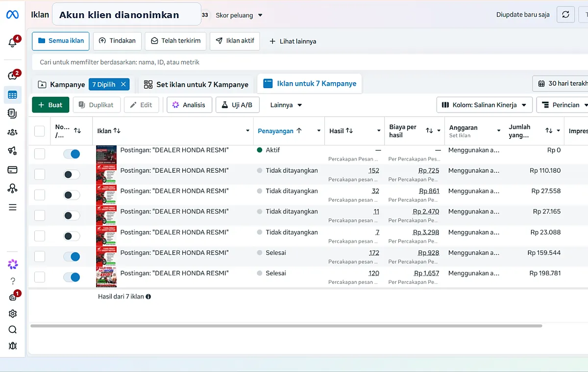Open the news updates icon with badge
This screenshot has width=588, height=372.
coord(13,297)
